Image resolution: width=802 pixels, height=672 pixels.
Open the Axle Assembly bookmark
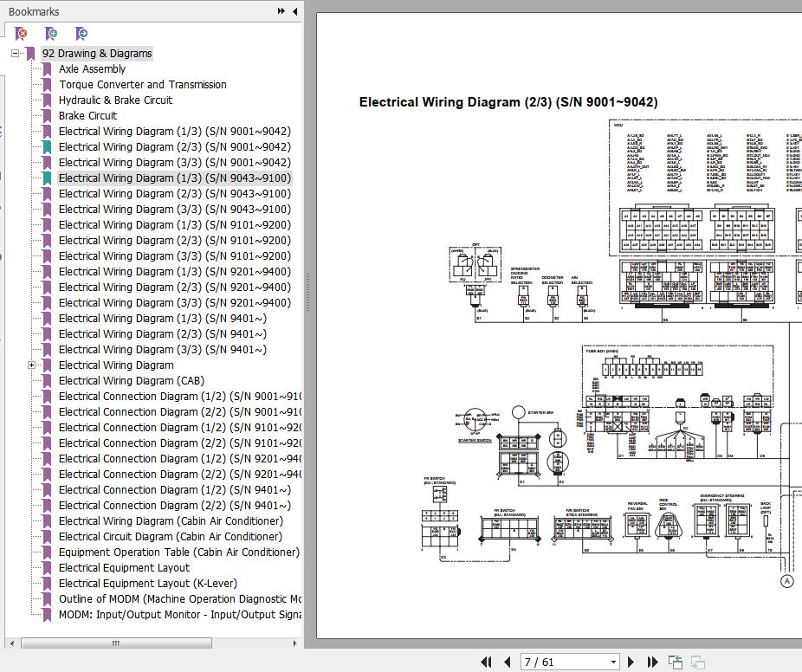point(92,69)
